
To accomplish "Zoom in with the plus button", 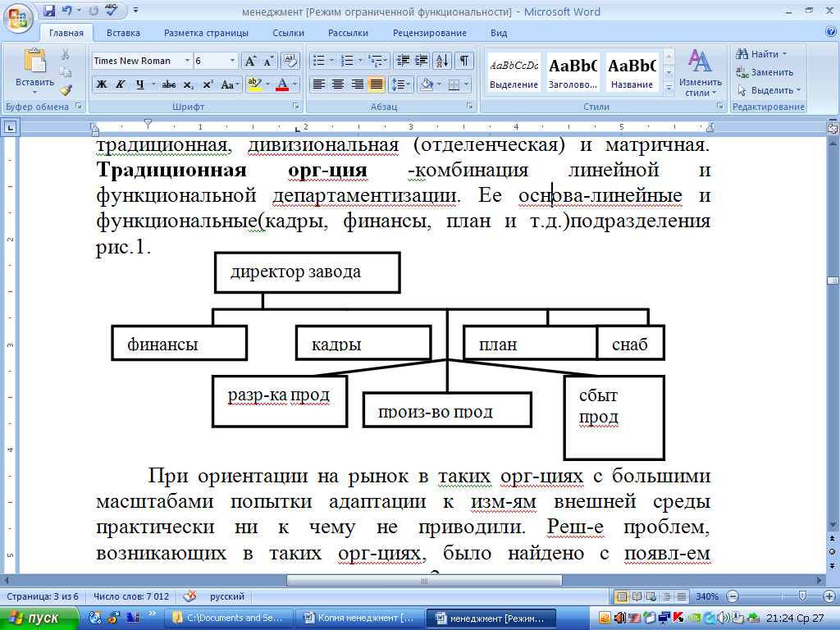I will pyautogui.click(x=829, y=596).
